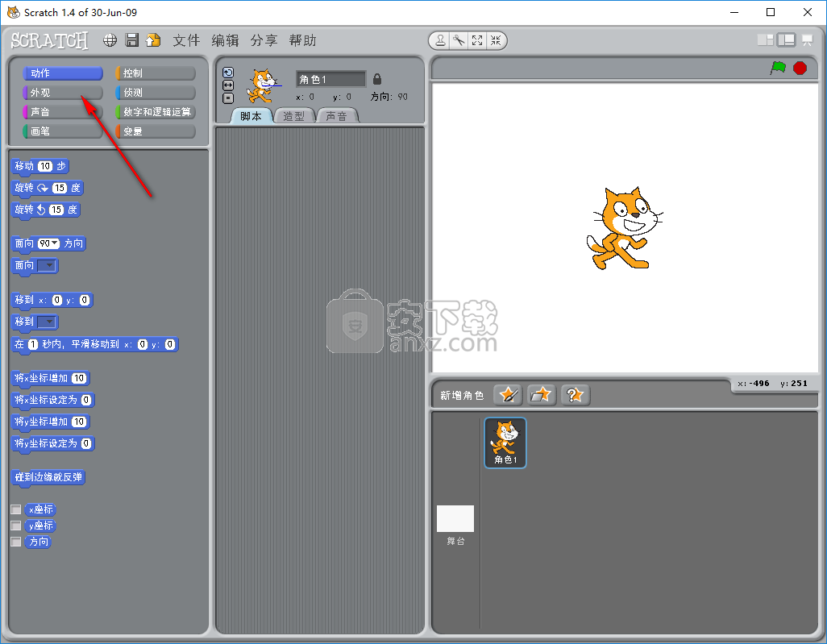The image size is (827, 644).
Task: Open the 分享 menu
Action: pos(264,40)
